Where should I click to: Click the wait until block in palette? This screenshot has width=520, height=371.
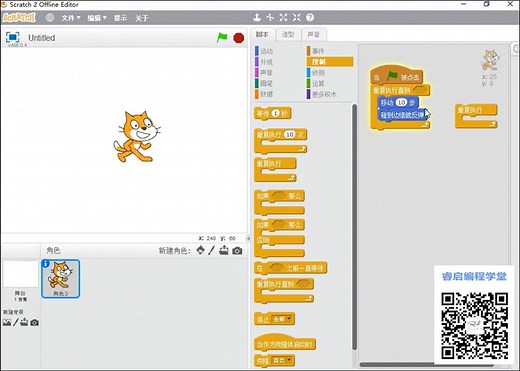tap(290, 268)
